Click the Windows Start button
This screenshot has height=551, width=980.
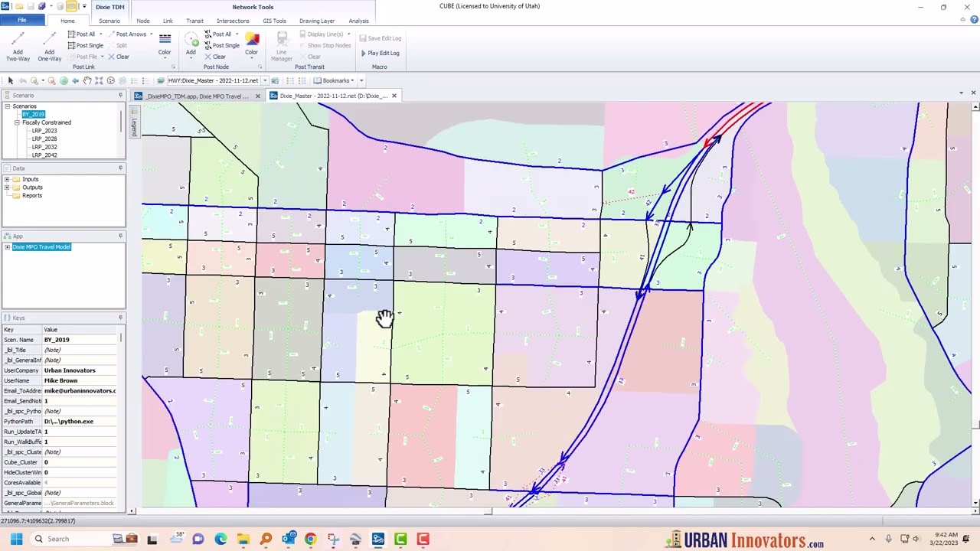[x=16, y=539]
